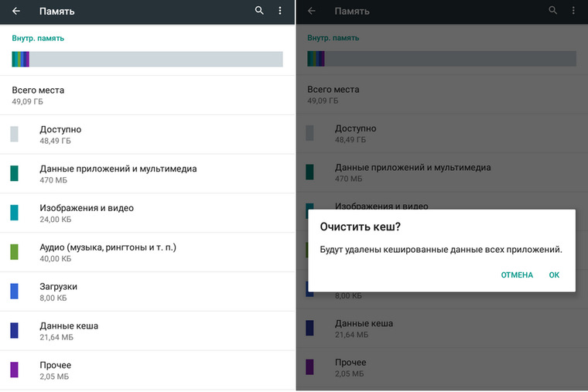Tap the dimmed search icon on the right screen
588x392 pixels.
point(552,11)
